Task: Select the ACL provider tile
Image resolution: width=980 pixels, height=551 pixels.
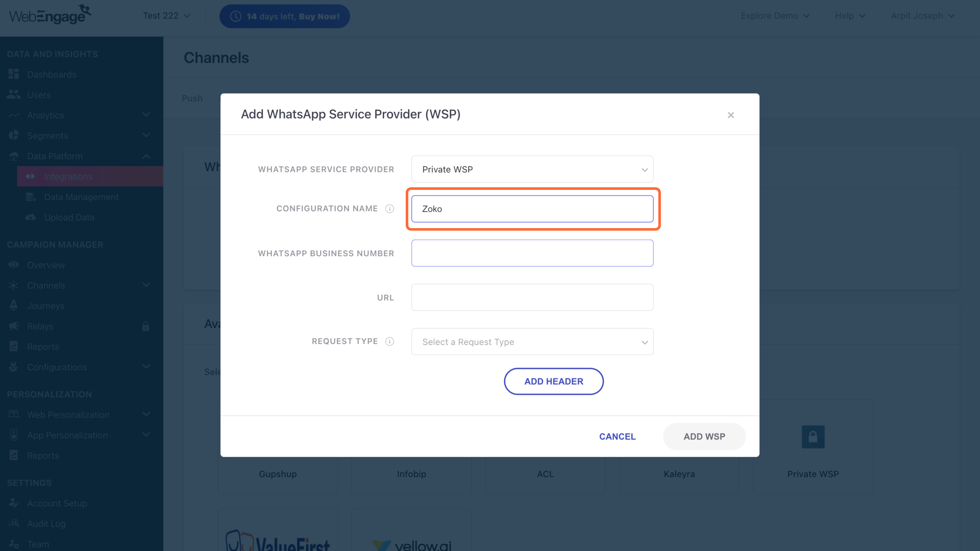Action: (545, 474)
